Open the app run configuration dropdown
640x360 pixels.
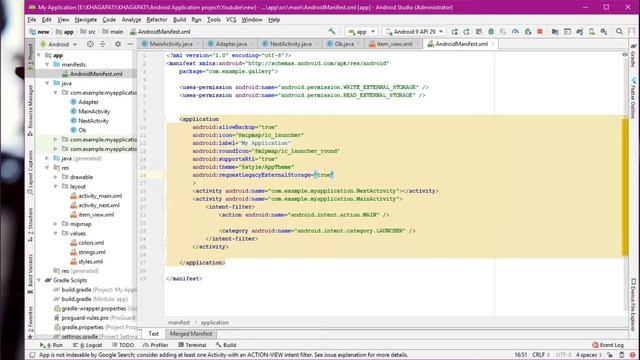pos(362,31)
